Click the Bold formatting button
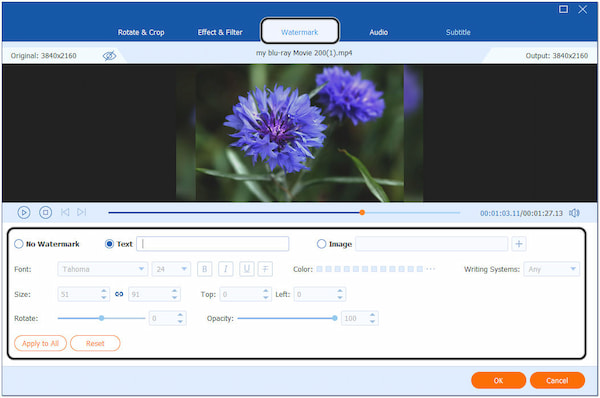Image resolution: width=600 pixels, height=398 pixels. point(205,269)
